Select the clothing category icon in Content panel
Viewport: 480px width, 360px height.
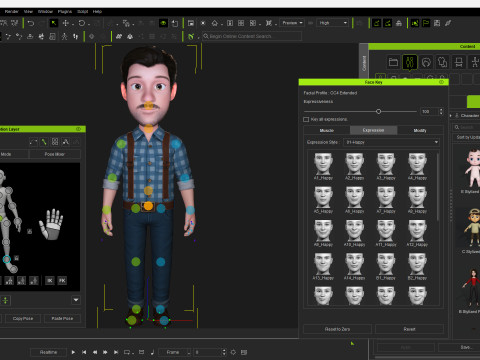[442, 62]
